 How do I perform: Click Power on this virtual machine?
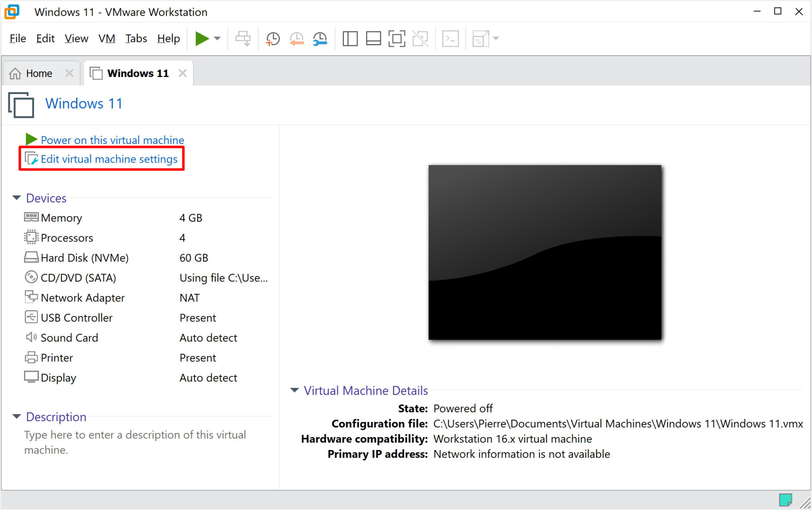(112, 140)
